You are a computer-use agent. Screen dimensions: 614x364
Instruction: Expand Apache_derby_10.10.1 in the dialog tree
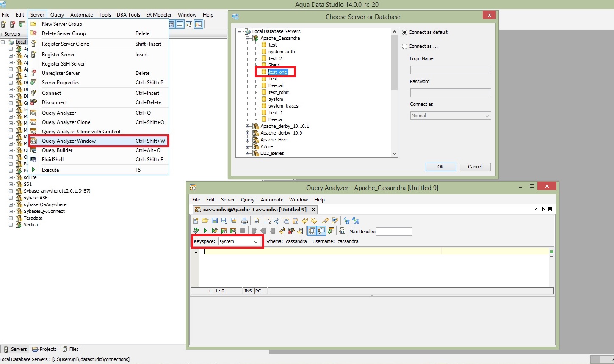click(x=248, y=126)
